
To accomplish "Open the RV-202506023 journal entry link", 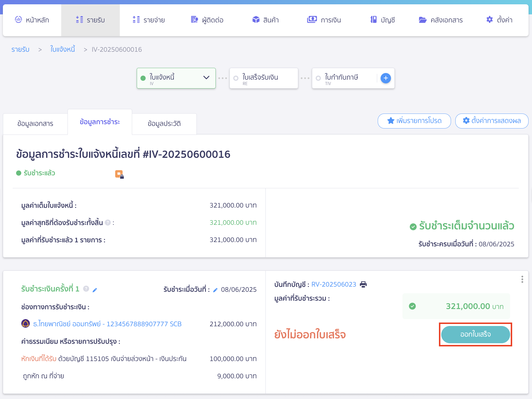I will (334, 284).
